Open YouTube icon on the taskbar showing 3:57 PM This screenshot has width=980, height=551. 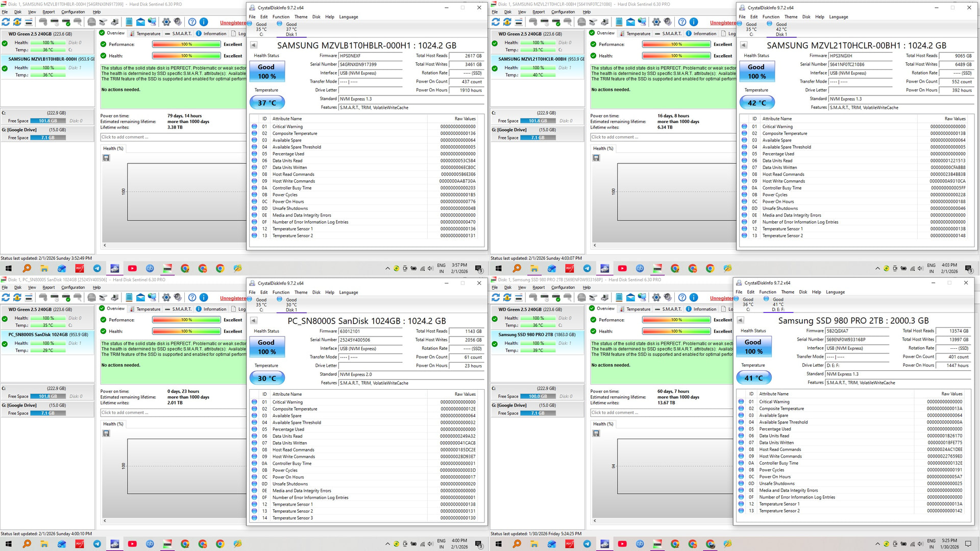pyautogui.click(x=132, y=269)
